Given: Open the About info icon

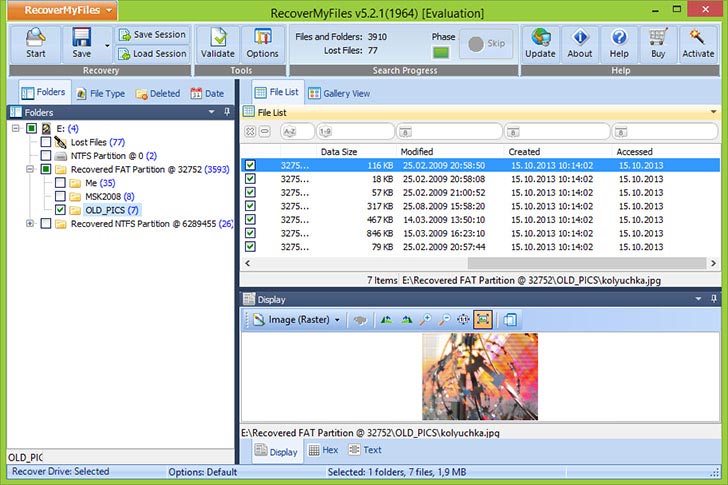Looking at the screenshot, I should pos(580,37).
